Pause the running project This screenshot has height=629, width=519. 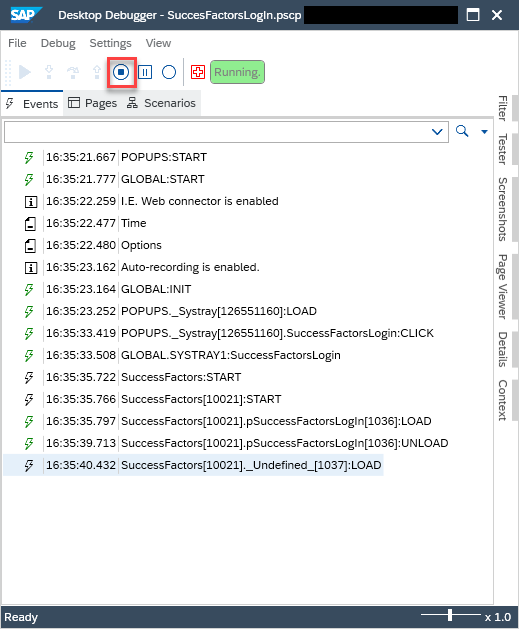[x=145, y=72]
